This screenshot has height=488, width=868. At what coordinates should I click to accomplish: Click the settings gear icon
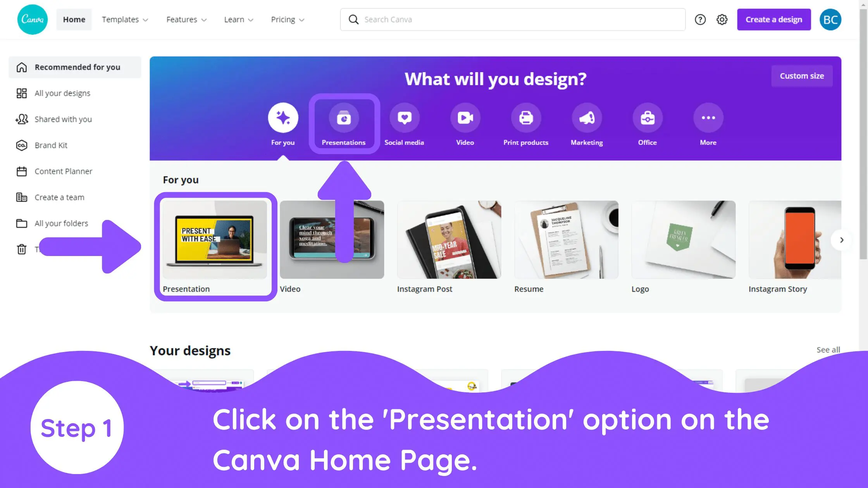(722, 20)
